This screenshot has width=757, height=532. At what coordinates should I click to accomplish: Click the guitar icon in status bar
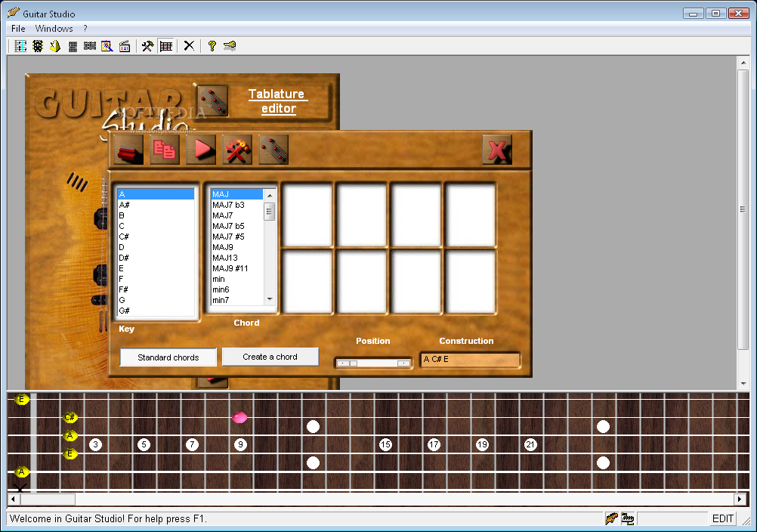pyautogui.click(x=612, y=519)
